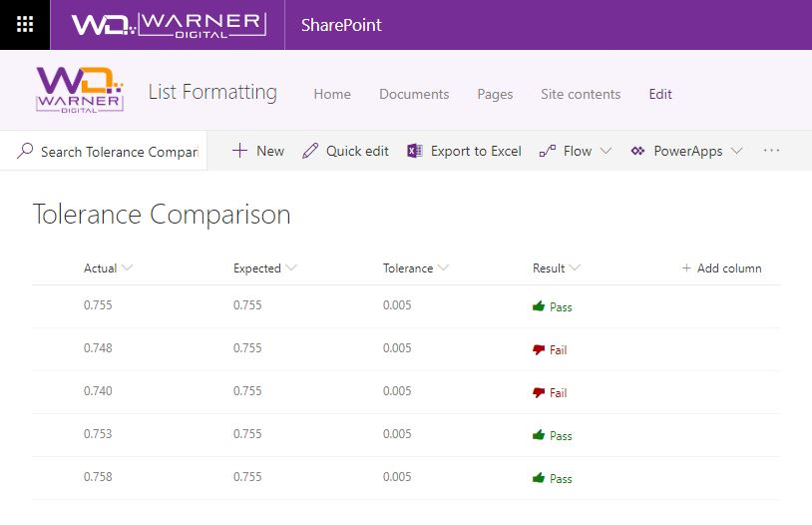Expand the Flow dropdown chevron
The image size is (812, 525).
[606, 151]
